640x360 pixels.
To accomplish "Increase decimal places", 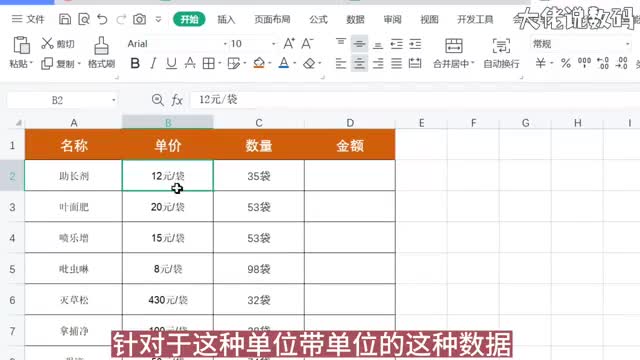I will [603, 63].
